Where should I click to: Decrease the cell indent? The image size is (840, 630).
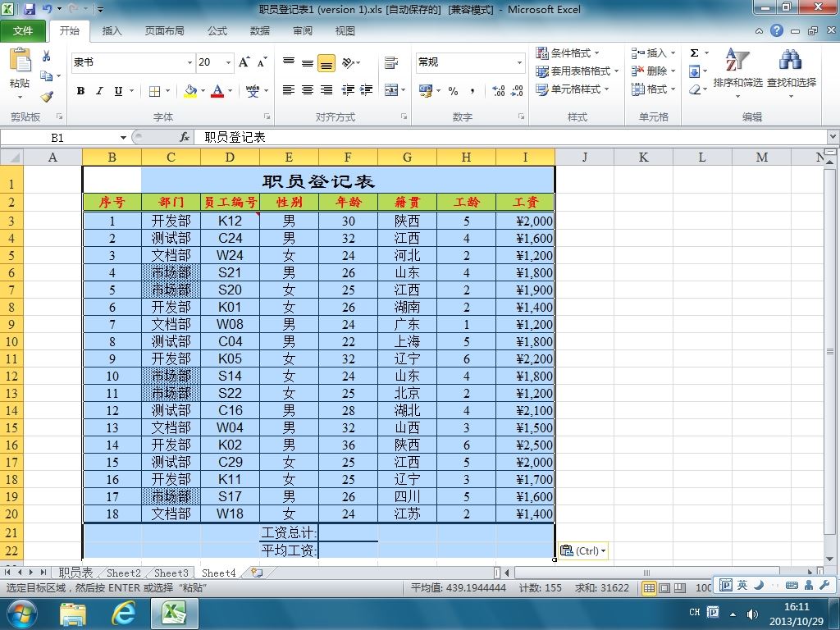tap(348, 90)
